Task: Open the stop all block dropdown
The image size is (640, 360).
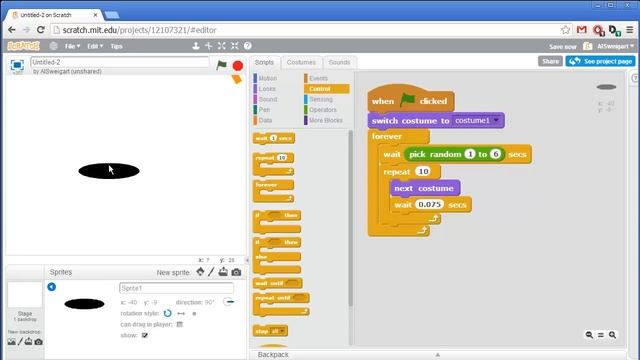Action: (282, 331)
